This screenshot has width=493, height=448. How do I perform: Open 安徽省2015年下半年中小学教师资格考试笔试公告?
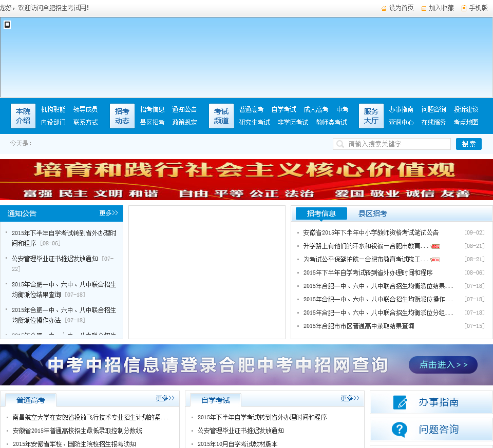pyautogui.click(x=371, y=233)
